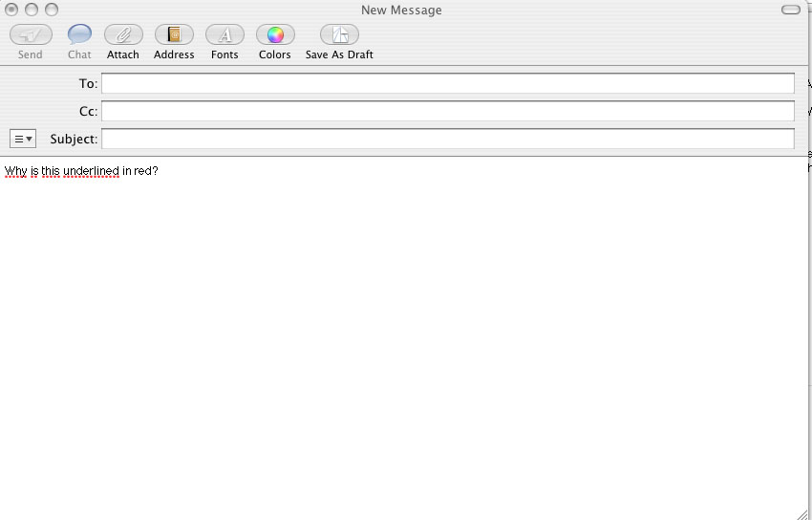This screenshot has width=812, height=520.
Task: Click the word 'red?' in message body
Action: [145, 171]
